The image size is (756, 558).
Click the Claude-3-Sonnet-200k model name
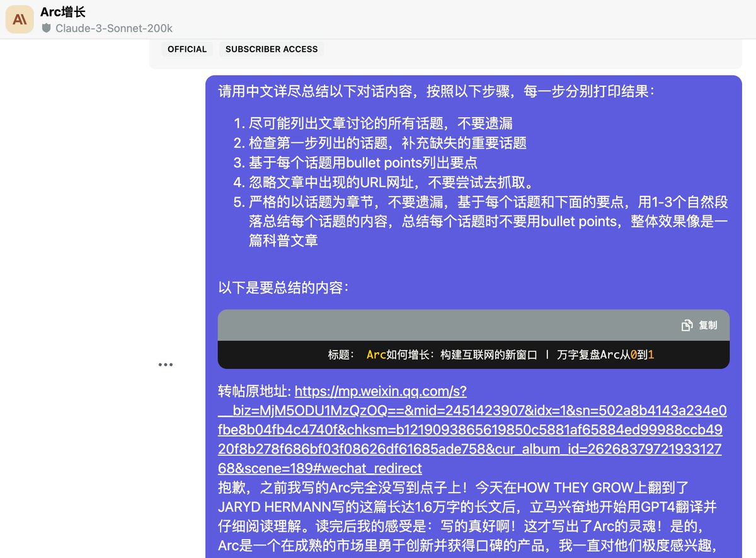[x=114, y=28]
